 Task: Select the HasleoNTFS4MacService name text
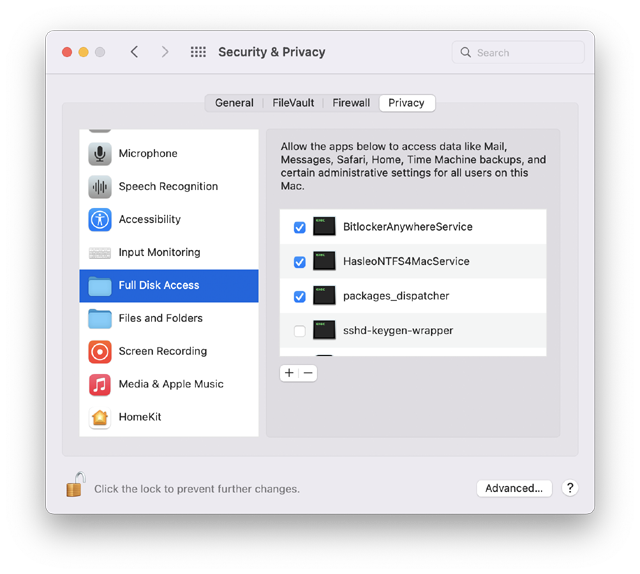click(406, 261)
